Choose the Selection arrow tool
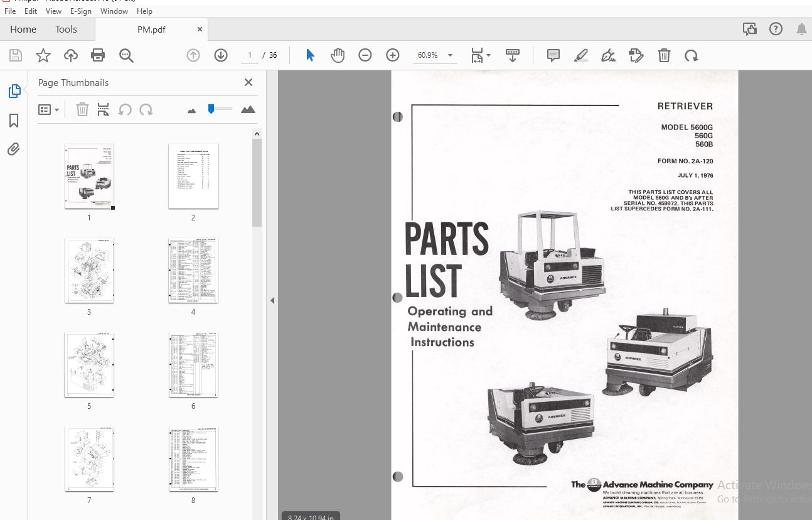Screen dimensions: 812x520 click(310, 55)
